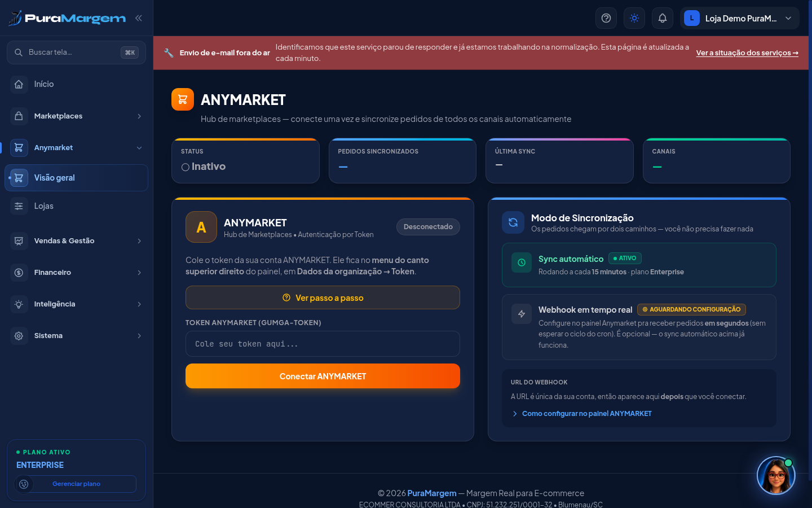Screen dimensions: 812x508
Task: Click the Modo de Sincronização refresh icon
Action: 513,222
